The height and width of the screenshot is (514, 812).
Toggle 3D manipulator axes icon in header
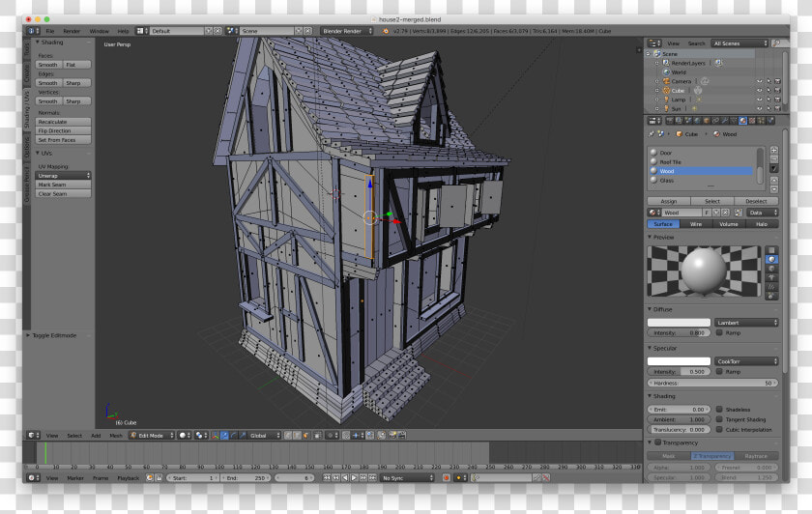pos(215,436)
